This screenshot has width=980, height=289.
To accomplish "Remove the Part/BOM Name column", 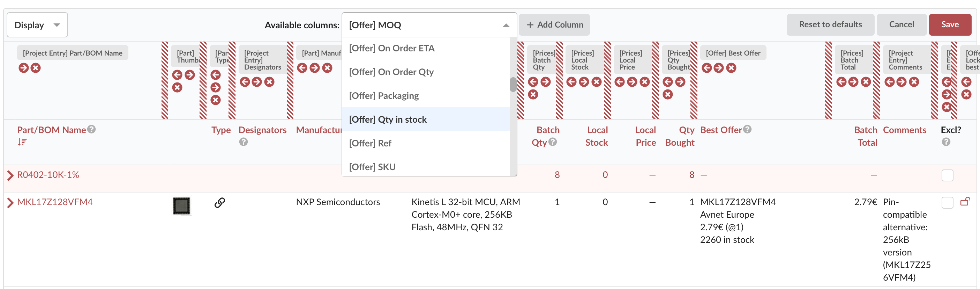I will click(36, 68).
